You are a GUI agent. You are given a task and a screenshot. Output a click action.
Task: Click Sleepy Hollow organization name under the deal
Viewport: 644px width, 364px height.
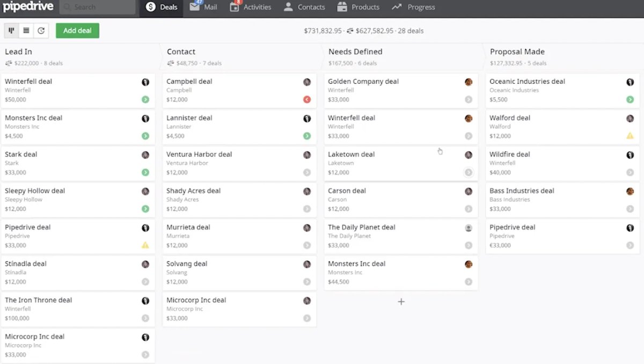point(24,200)
